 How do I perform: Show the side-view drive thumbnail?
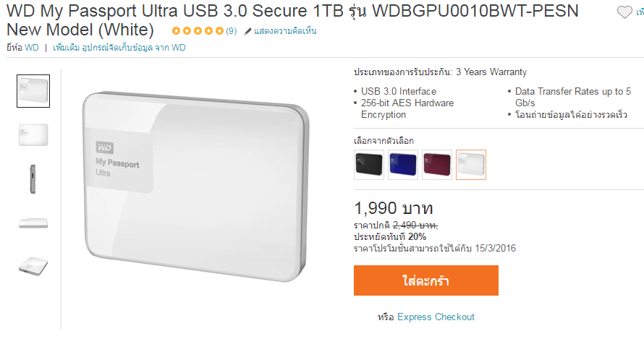[33, 179]
